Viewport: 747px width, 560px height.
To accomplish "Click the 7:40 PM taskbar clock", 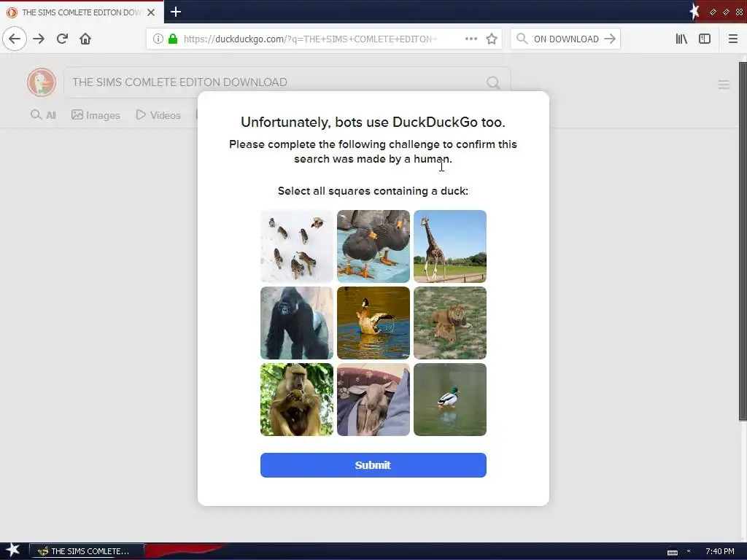I will click(719, 551).
